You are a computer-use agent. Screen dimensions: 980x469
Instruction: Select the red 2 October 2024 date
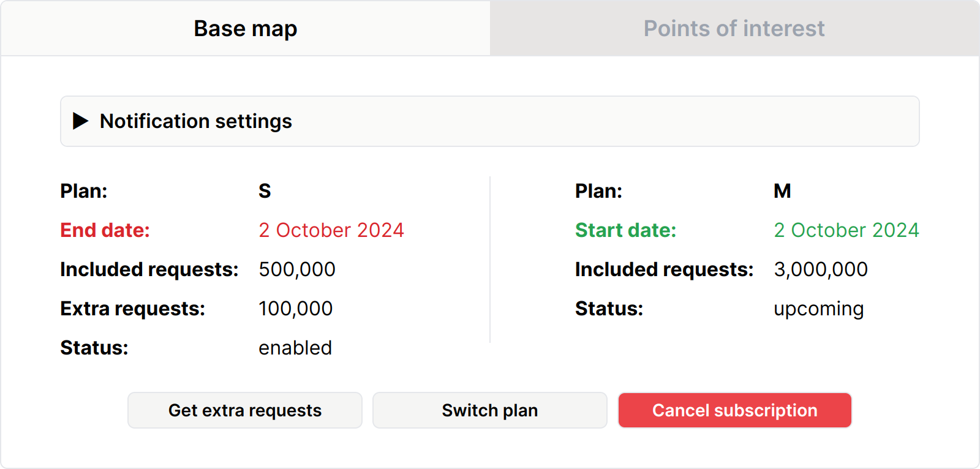[x=331, y=230]
